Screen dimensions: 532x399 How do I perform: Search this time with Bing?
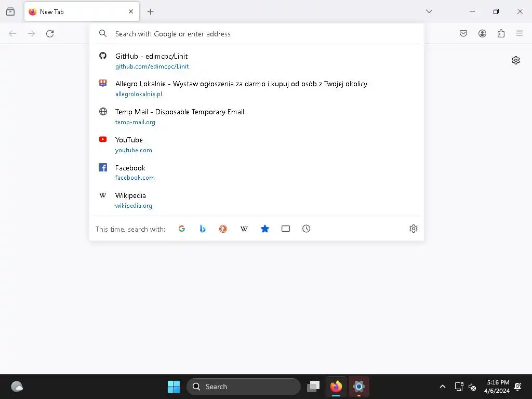tap(203, 229)
